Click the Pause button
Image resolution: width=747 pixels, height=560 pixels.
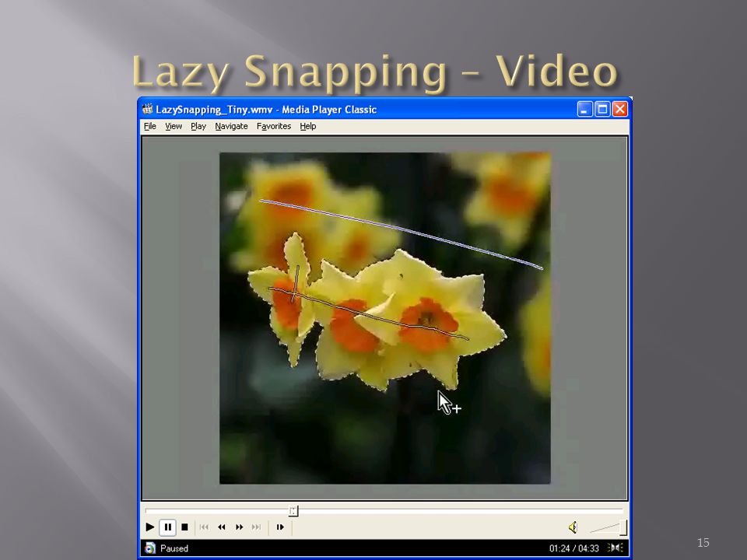pos(168,527)
